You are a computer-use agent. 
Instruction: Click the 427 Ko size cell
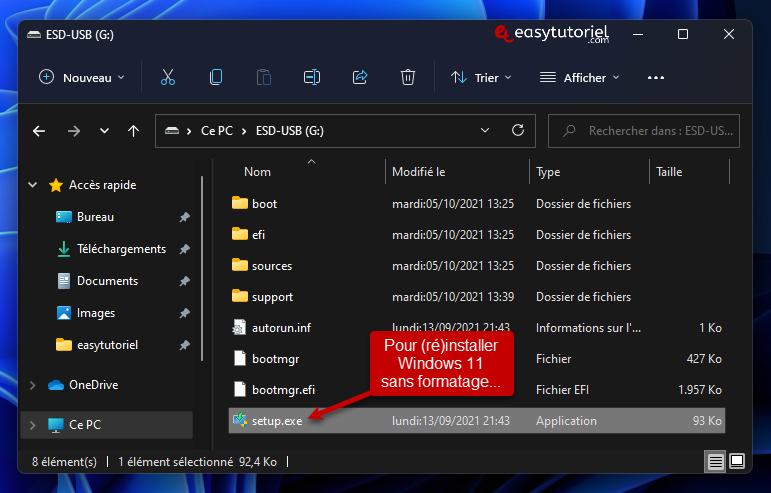coord(704,359)
